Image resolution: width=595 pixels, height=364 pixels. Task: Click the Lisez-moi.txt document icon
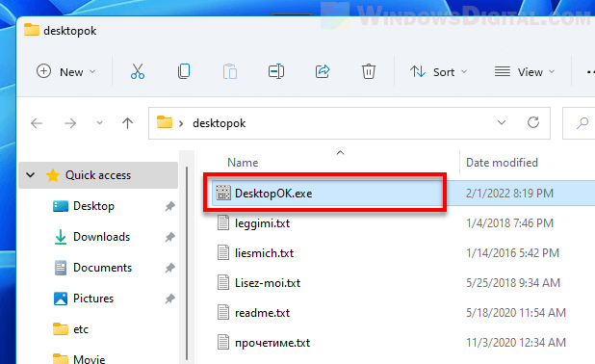[x=223, y=282]
